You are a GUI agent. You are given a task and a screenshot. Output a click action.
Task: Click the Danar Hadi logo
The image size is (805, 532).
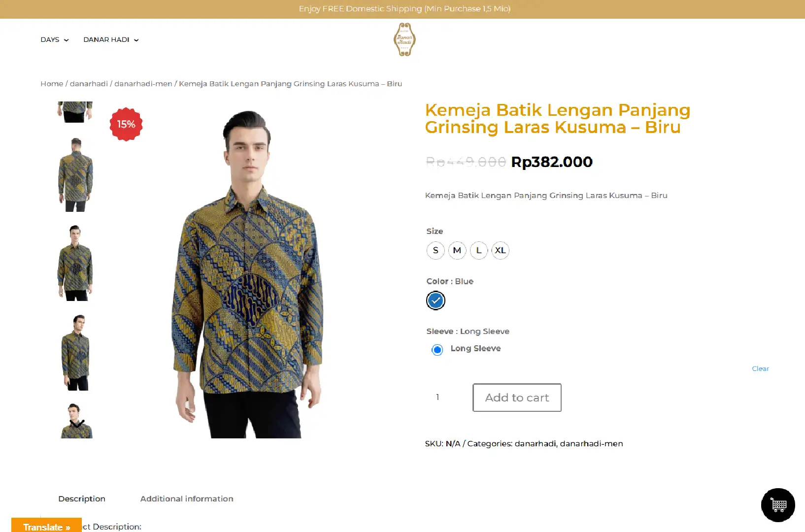[x=404, y=39]
